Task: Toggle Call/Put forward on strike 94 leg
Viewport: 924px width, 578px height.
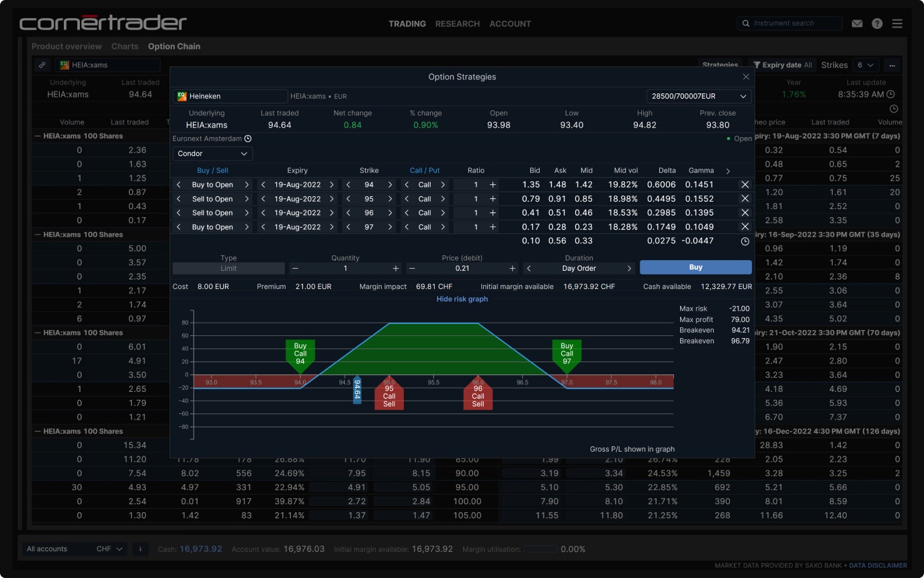Action: (x=443, y=184)
